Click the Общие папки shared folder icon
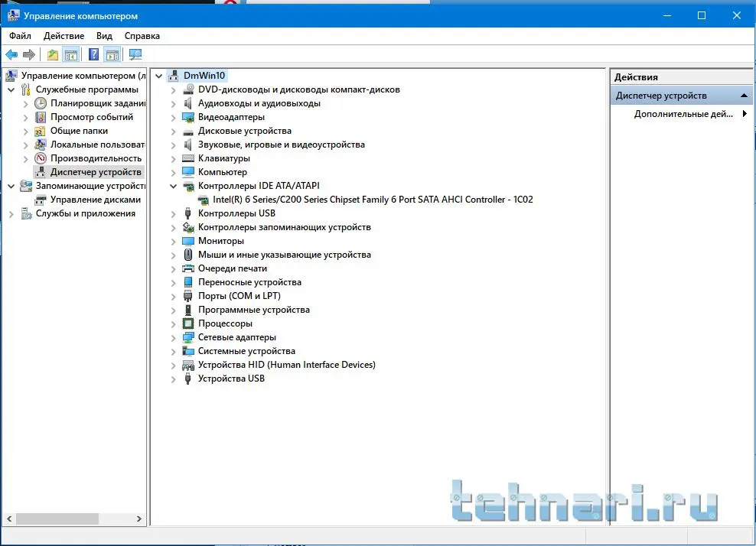Viewport: 756px width, 546px height. tap(41, 131)
